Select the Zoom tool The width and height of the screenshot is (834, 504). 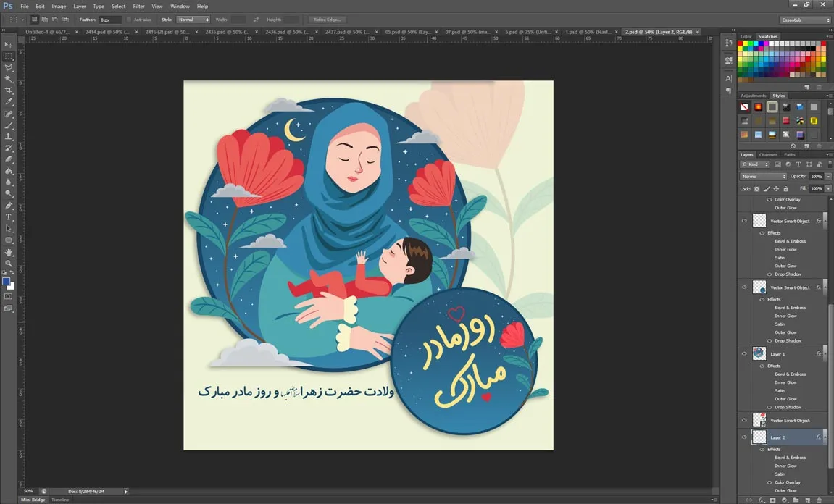9,263
